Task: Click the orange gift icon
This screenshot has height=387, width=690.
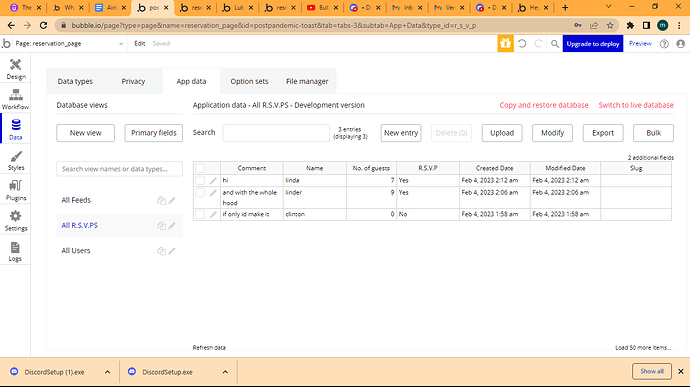Action: click(x=505, y=44)
